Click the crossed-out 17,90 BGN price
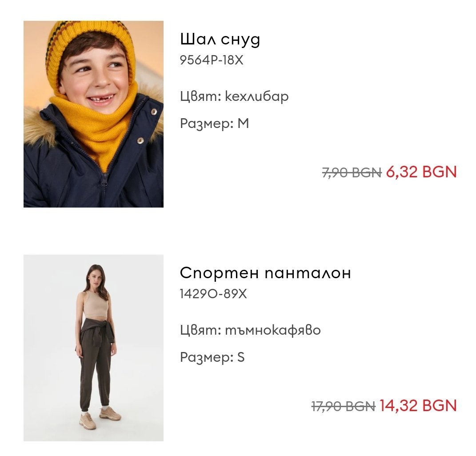Image resolution: width=476 pixels, height=456 pixels. [x=344, y=406]
